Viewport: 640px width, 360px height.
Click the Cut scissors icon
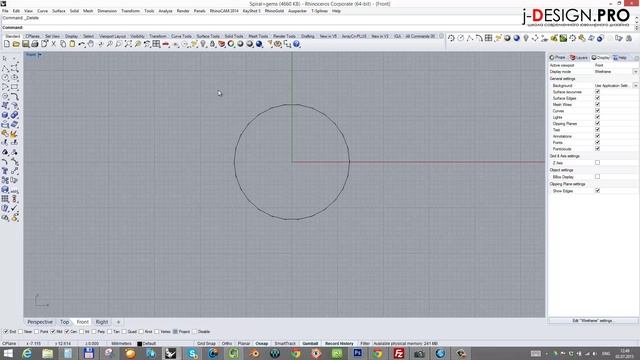pos(53,44)
